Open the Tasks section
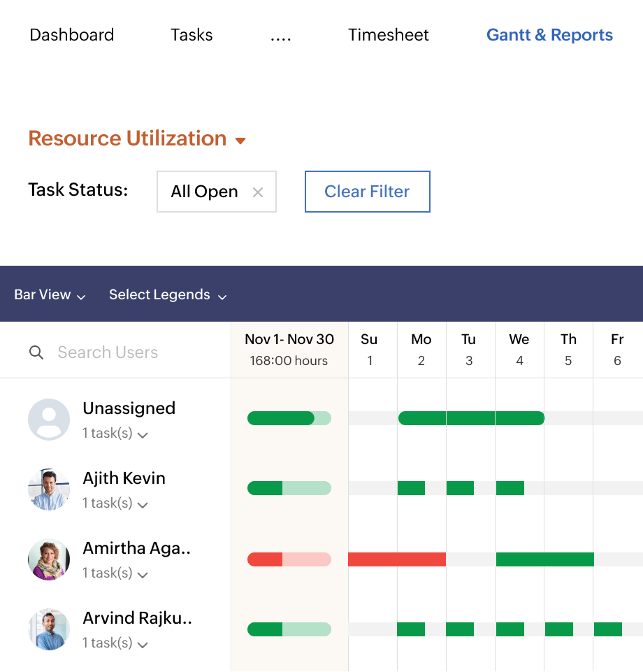The width and height of the screenshot is (643, 672). tap(192, 35)
